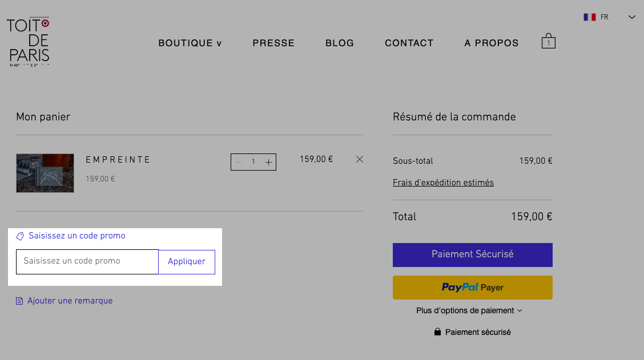Go to the PRESSE page
Viewport: 644px width, 360px height.
tap(273, 43)
